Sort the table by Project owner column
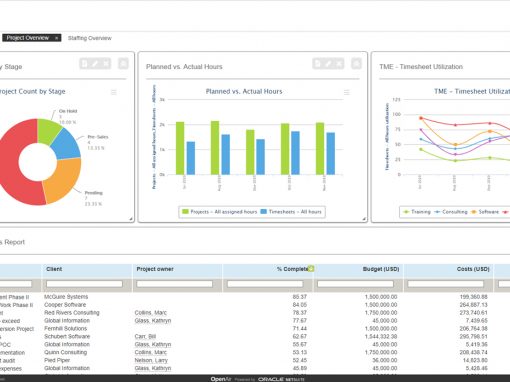 tap(155, 269)
